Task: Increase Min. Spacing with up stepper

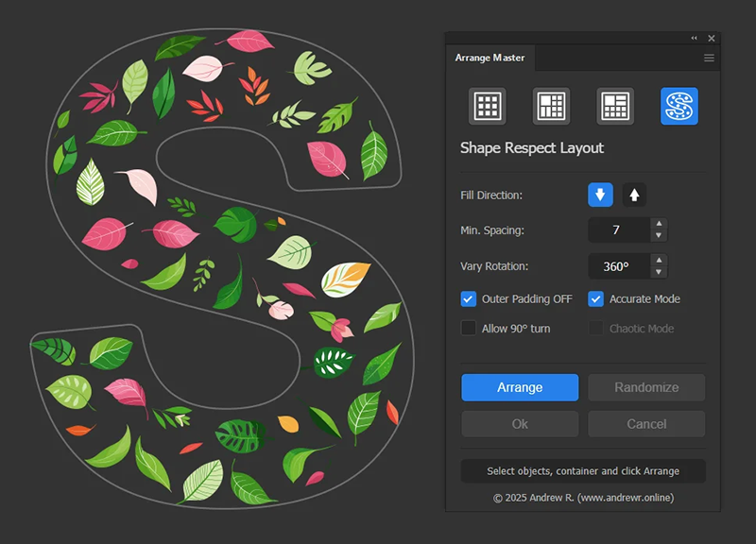Action: 660,224
